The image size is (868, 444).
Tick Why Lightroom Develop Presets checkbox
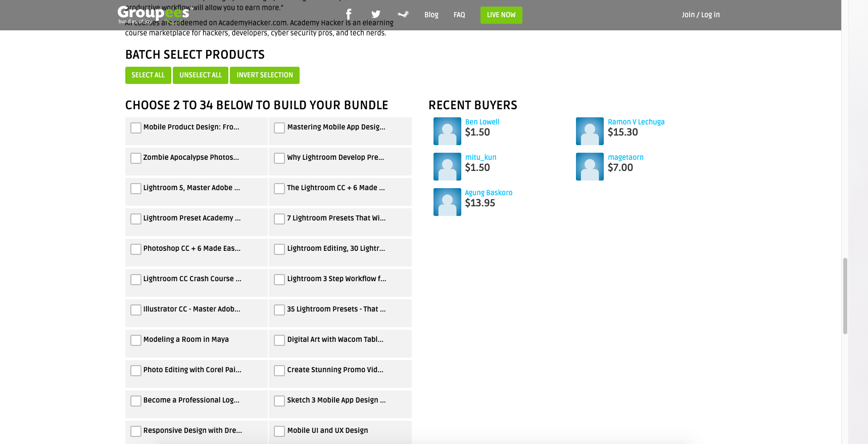coord(279,158)
